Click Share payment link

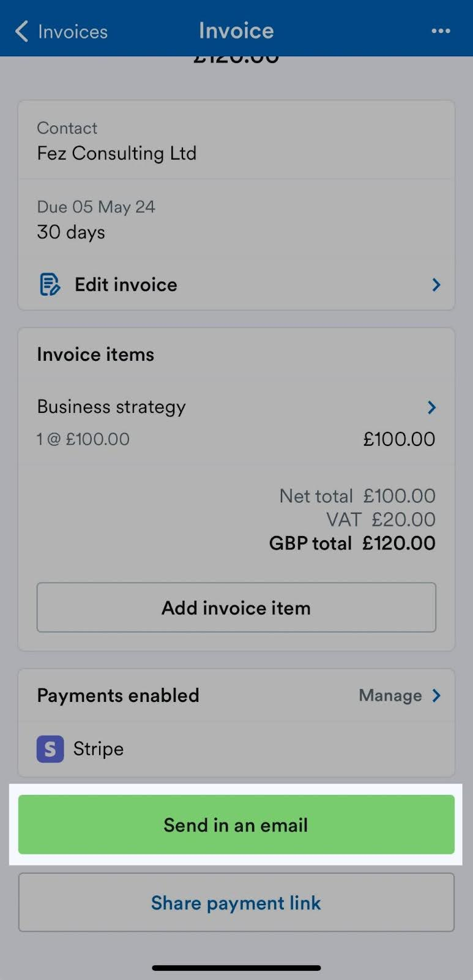[236, 902]
